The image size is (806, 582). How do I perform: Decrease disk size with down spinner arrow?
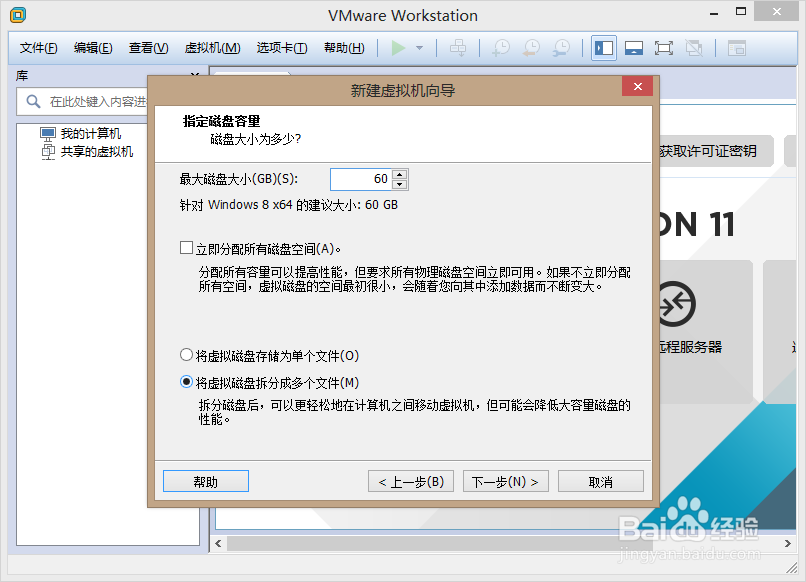(400, 185)
